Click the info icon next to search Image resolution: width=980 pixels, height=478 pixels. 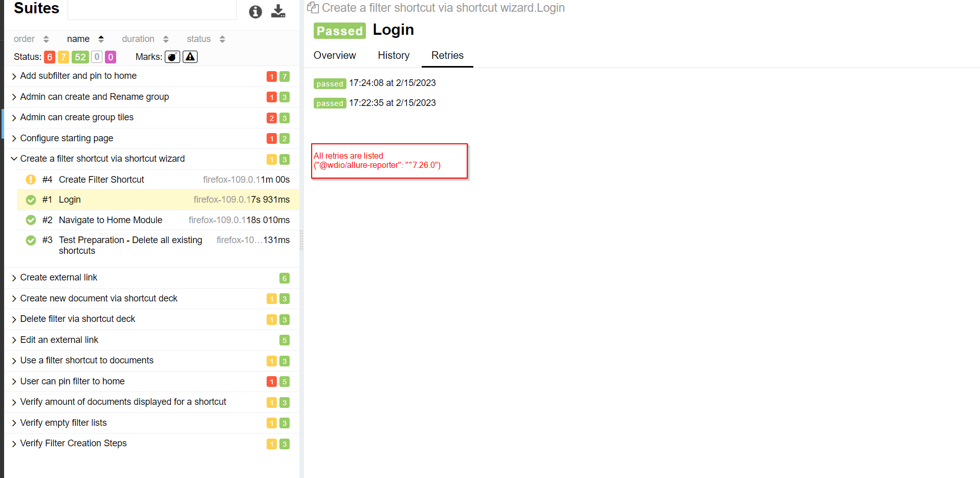(x=255, y=12)
